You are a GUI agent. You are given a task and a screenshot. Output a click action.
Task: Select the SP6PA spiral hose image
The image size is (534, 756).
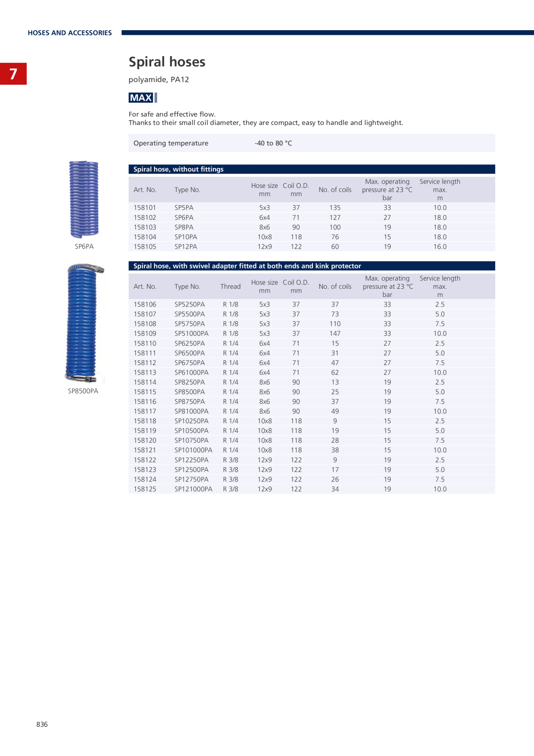tap(84, 199)
